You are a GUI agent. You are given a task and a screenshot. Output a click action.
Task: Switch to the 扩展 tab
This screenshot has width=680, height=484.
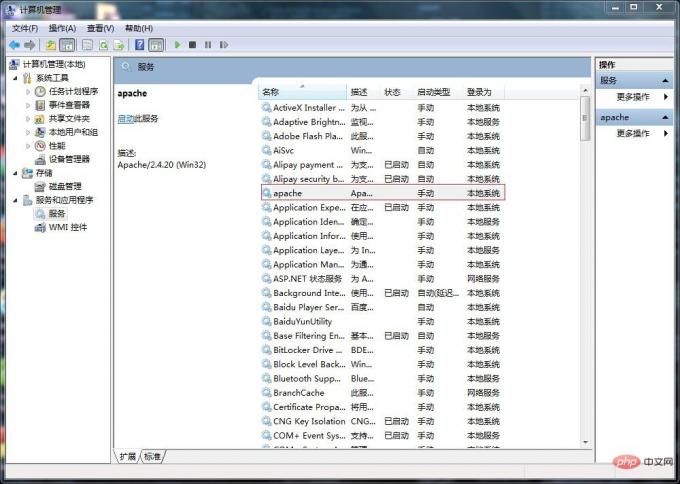click(x=128, y=456)
